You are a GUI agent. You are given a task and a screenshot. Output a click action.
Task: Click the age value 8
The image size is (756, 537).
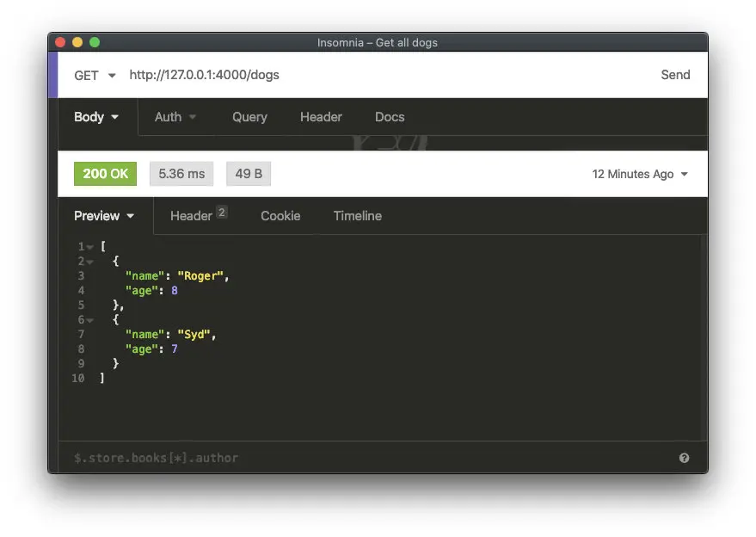click(x=175, y=291)
